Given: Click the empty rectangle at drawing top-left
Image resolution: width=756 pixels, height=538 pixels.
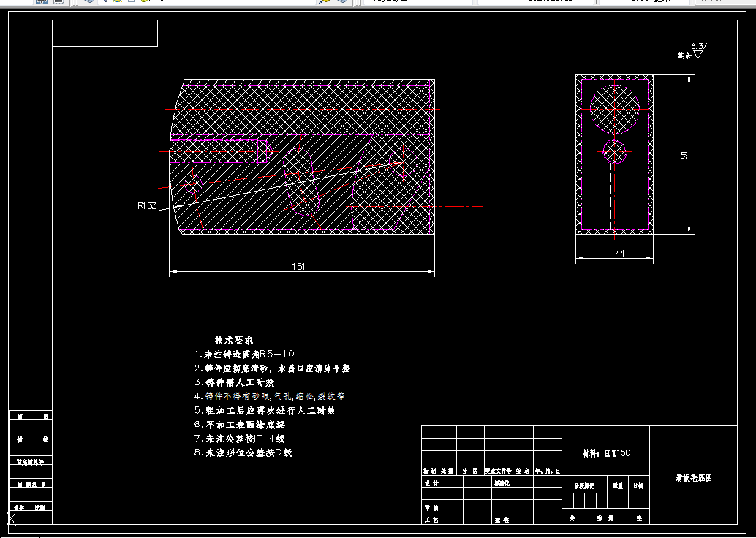Looking at the screenshot, I should 105,34.
